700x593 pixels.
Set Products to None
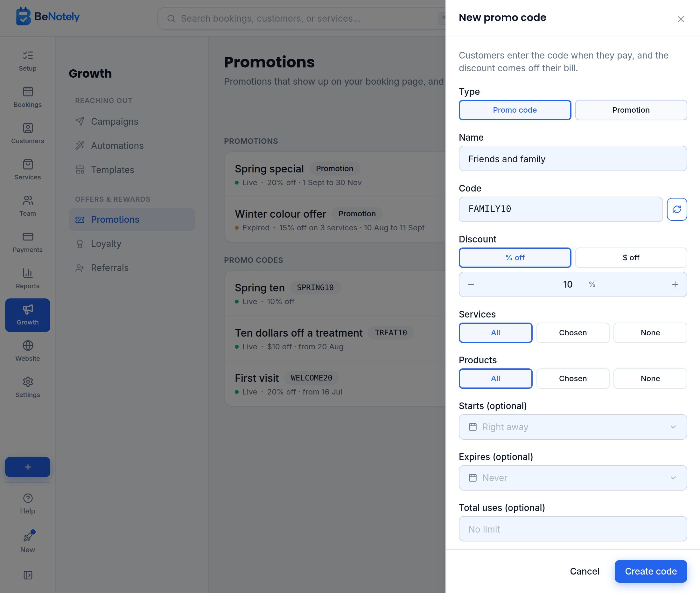click(650, 379)
